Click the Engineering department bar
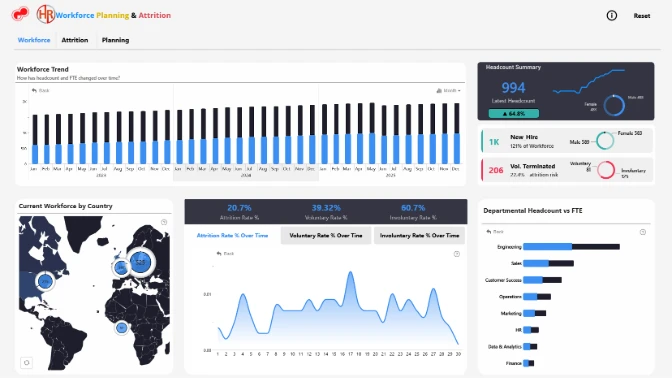This screenshot has height=378, width=672. point(571,246)
